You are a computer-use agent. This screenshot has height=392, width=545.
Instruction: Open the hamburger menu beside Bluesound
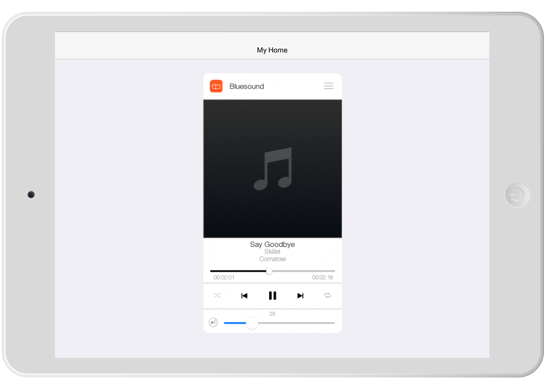coord(329,86)
